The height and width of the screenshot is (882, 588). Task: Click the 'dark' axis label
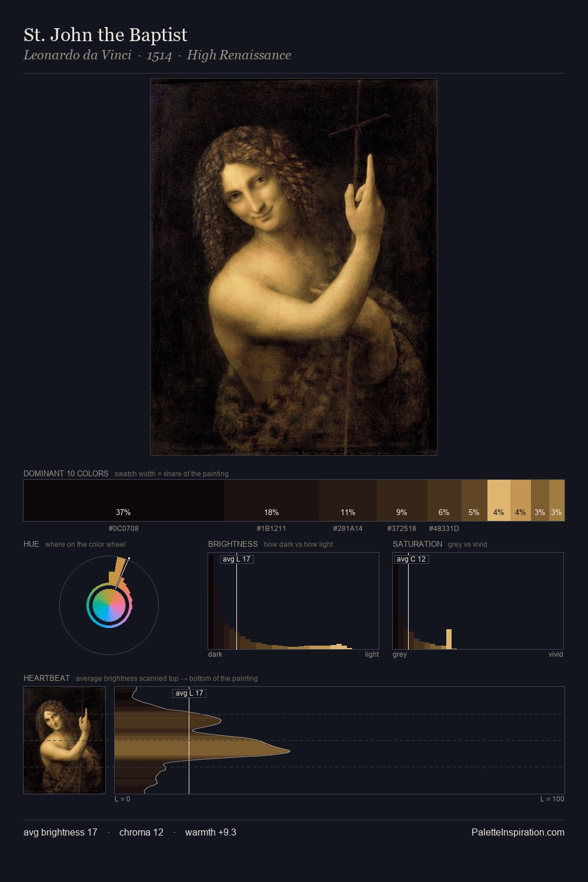pos(215,654)
